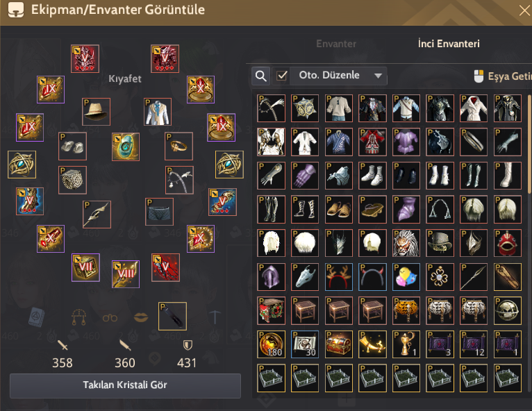Switch to the İnci Envanteri tab
532x411 pixels.
[449, 44]
